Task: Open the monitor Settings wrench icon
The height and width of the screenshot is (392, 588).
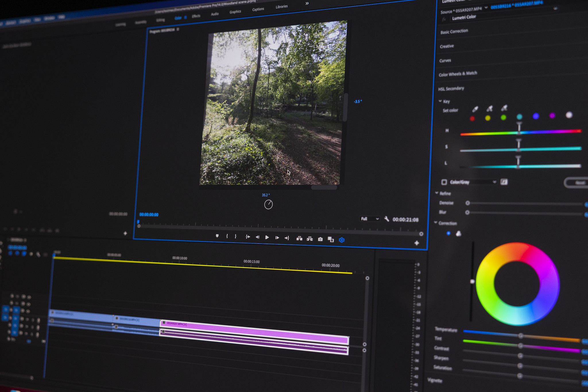Action: [x=386, y=219]
